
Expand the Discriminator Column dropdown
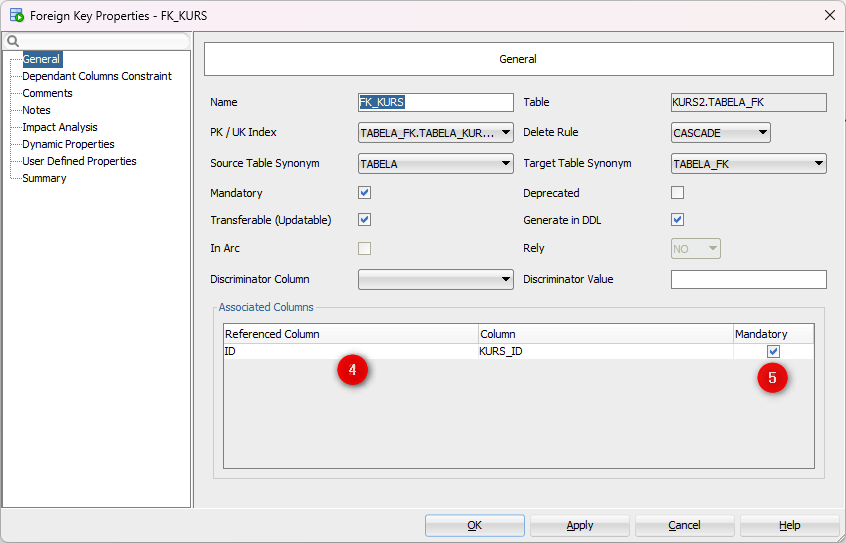505,280
